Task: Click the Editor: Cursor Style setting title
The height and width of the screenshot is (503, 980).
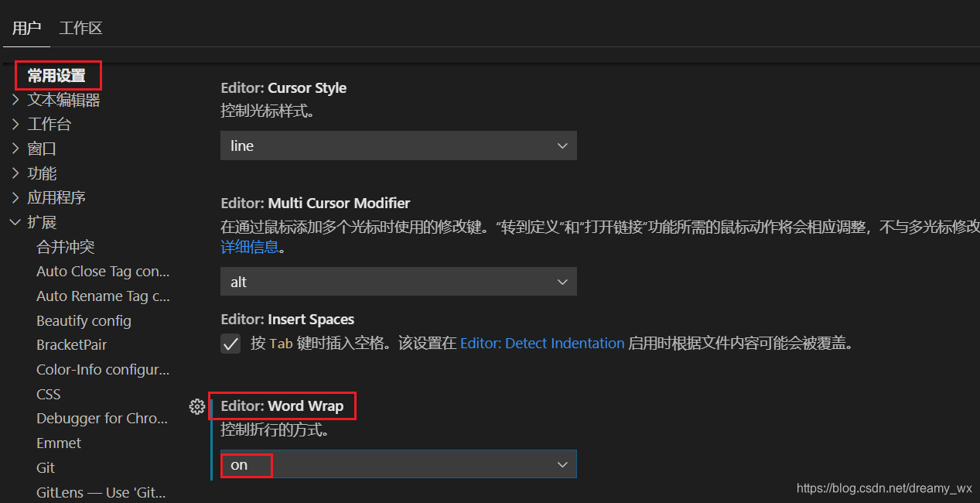Action: 283,88
